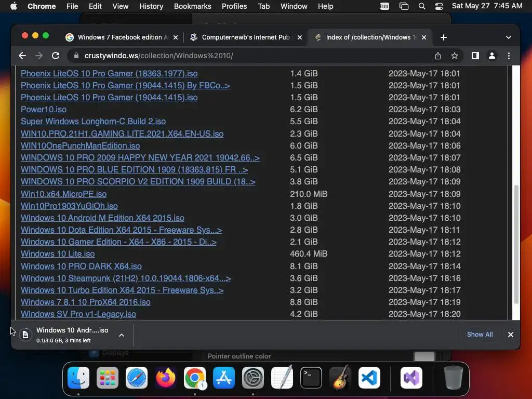Reload the current page

click(x=56, y=56)
